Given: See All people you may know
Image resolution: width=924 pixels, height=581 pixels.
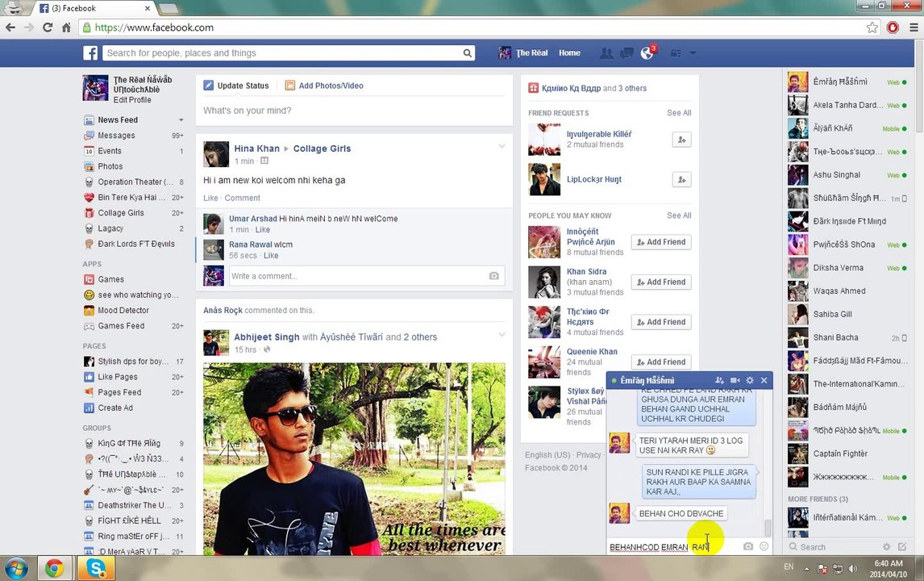Looking at the screenshot, I should tap(679, 215).
